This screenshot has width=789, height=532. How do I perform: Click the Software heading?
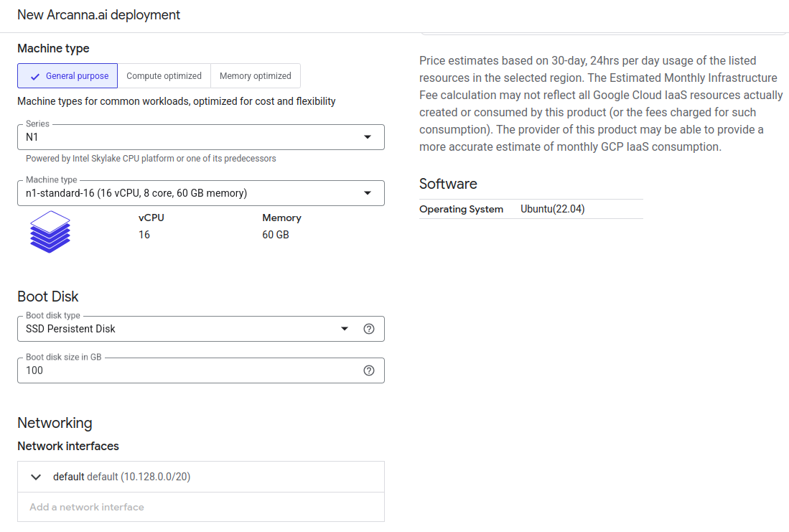click(448, 184)
